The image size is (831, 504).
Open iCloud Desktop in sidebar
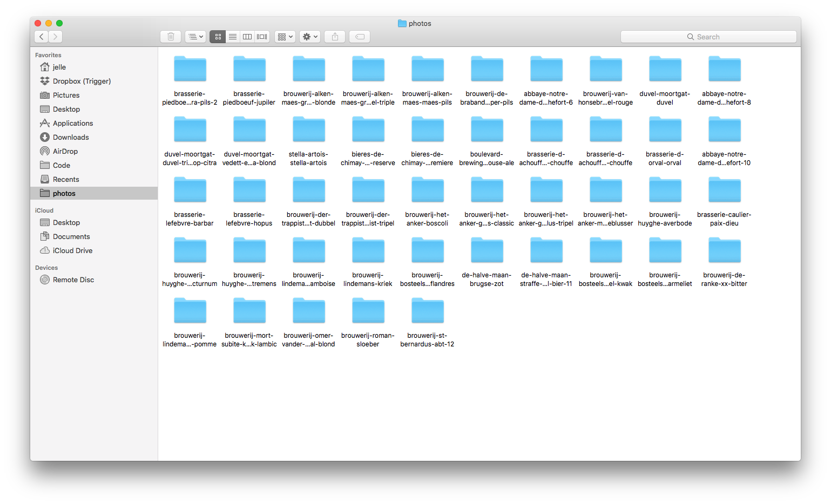pos(94,222)
